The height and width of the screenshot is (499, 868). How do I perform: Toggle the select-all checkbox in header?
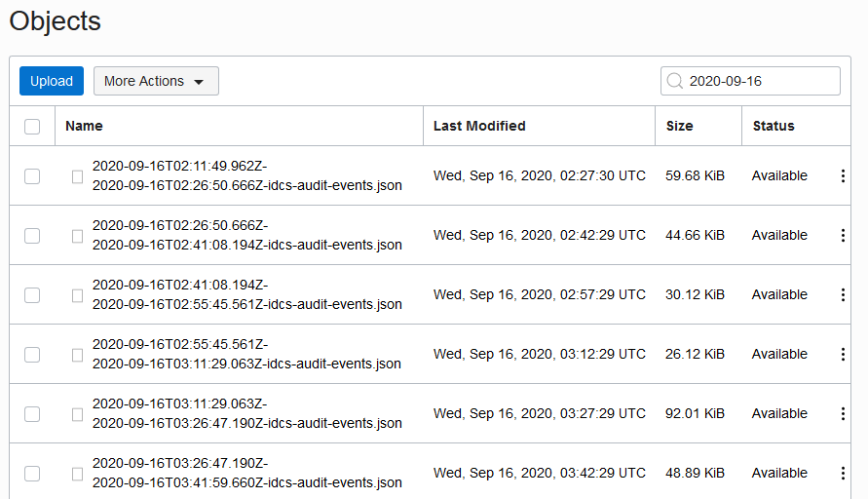pos(32,127)
